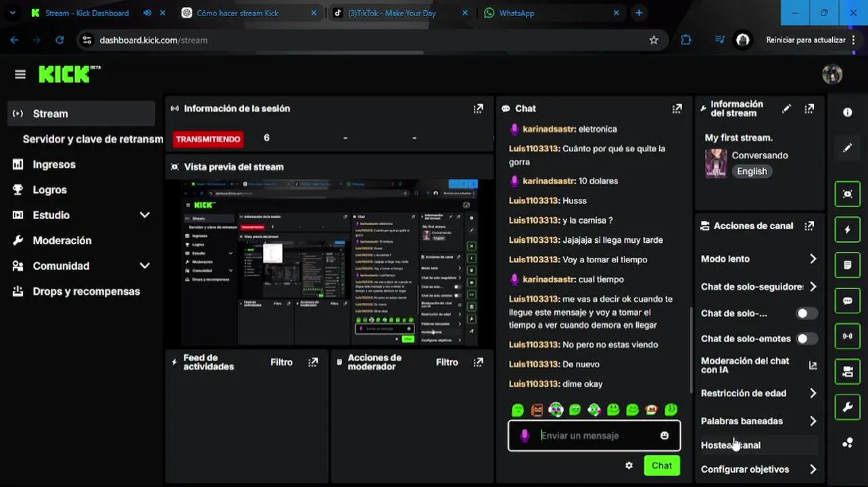Viewport: 868px width, 487px height.
Task: Toggle the chat bubble widget icon
Action: coord(848,300)
